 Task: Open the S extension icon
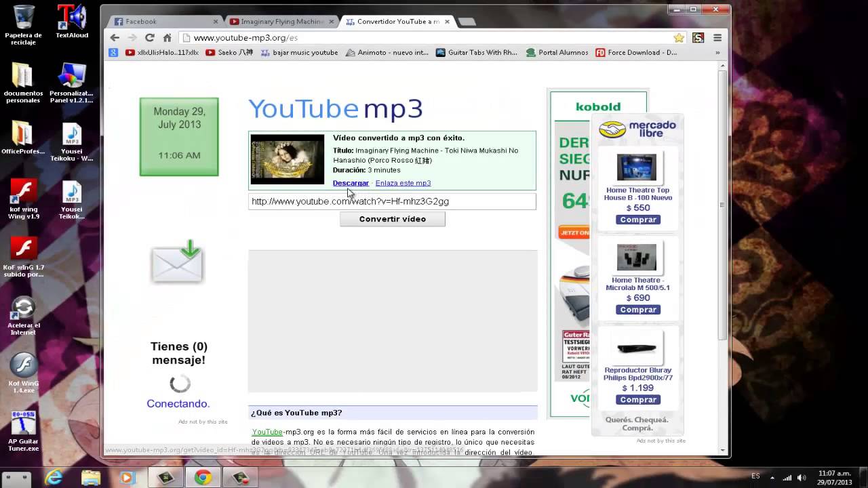pos(698,38)
